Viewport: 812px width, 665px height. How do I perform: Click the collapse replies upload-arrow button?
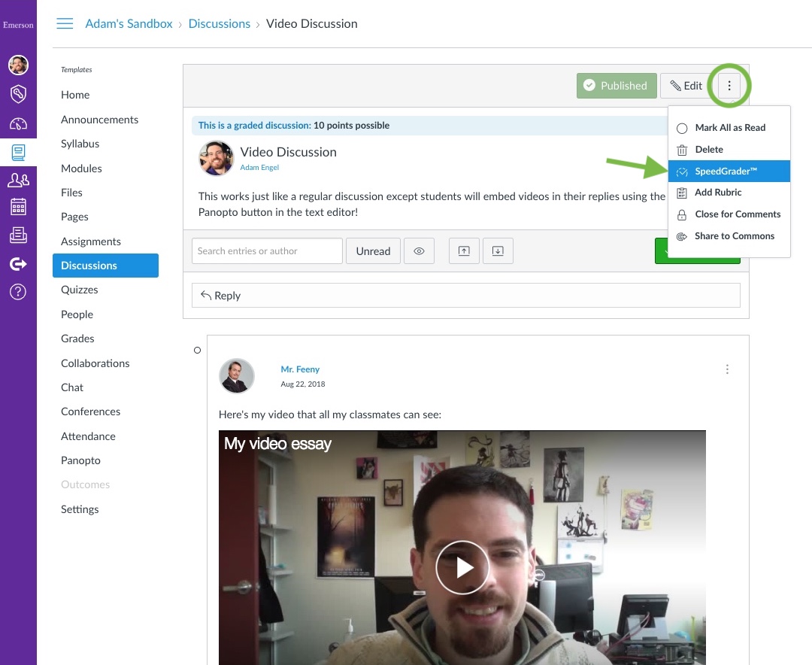[x=464, y=251]
